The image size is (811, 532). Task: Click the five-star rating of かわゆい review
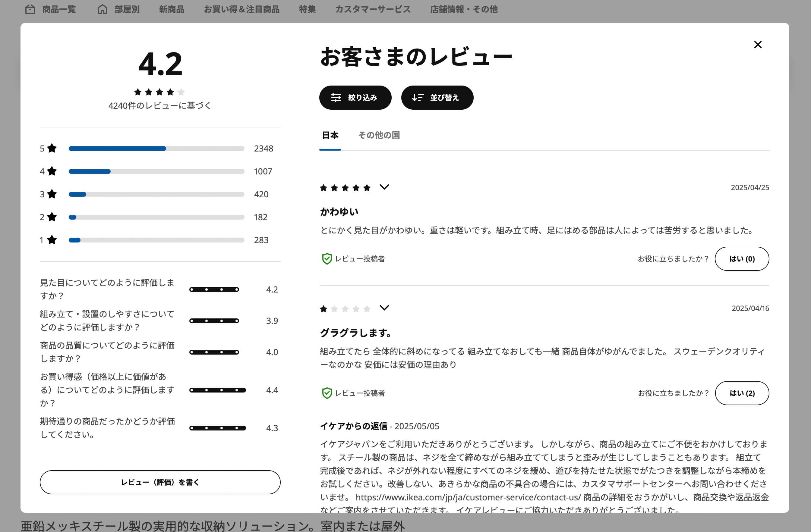(345, 188)
